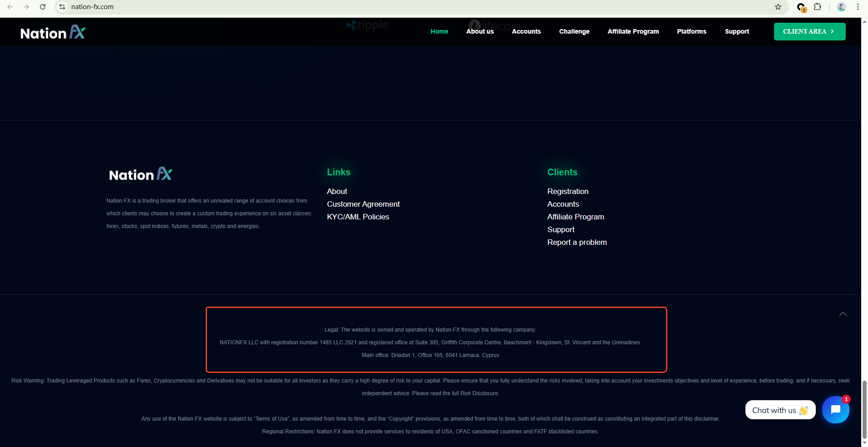Click the 'Chat with us' bubble

click(x=780, y=410)
